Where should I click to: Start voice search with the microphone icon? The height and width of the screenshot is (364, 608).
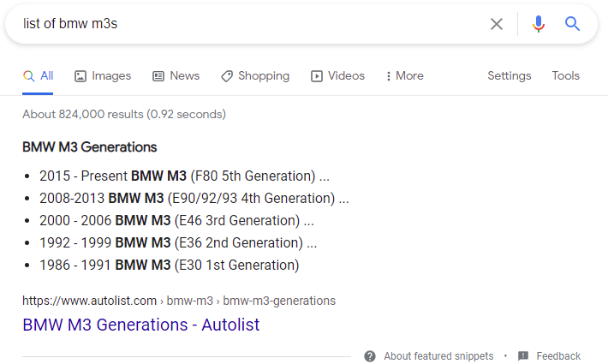point(538,24)
